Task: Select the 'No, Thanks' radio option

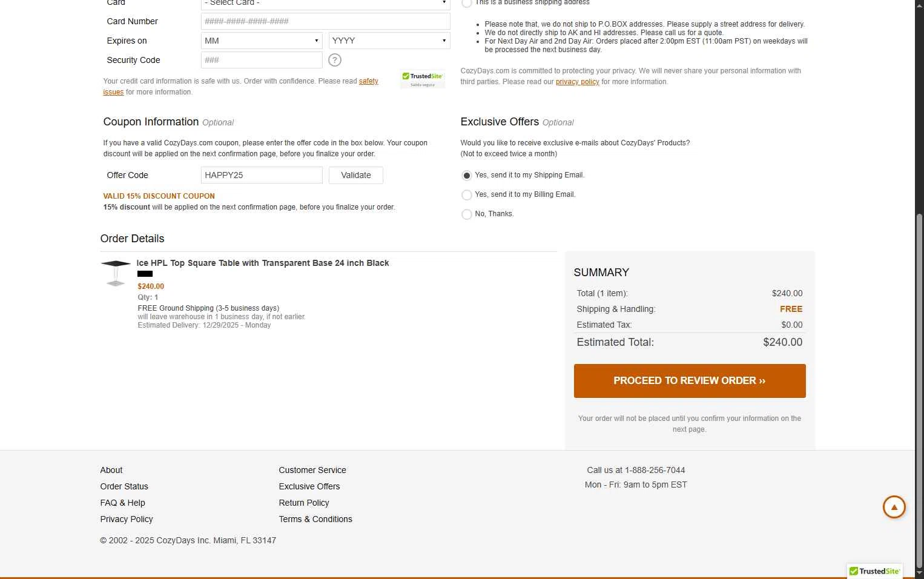Action: point(466,214)
